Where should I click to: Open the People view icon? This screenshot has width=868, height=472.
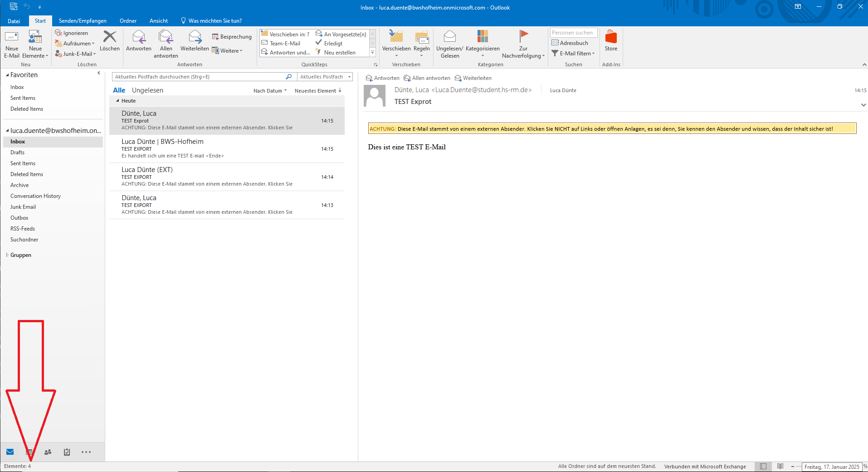click(48, 452)
